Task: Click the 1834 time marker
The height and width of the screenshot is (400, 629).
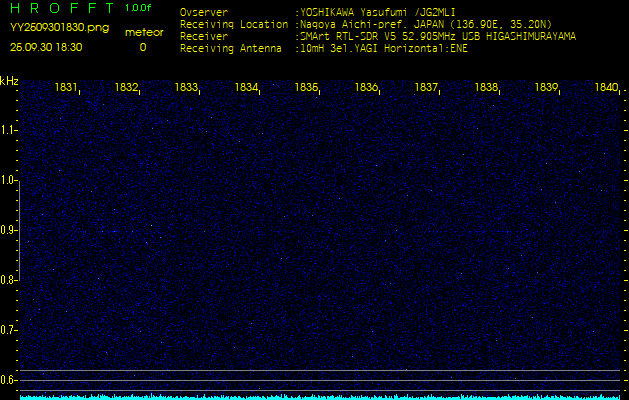Action: pos(246,87)
